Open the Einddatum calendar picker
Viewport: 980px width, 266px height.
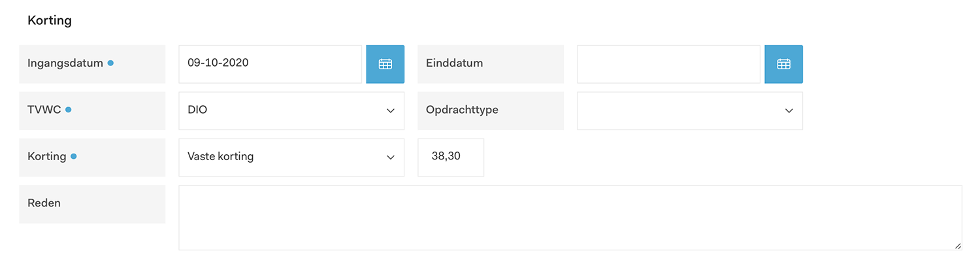[783, 64]
